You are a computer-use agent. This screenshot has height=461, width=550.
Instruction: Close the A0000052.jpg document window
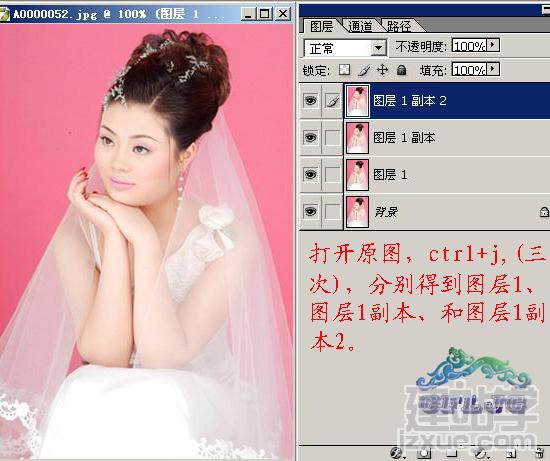tap(283, 14)
